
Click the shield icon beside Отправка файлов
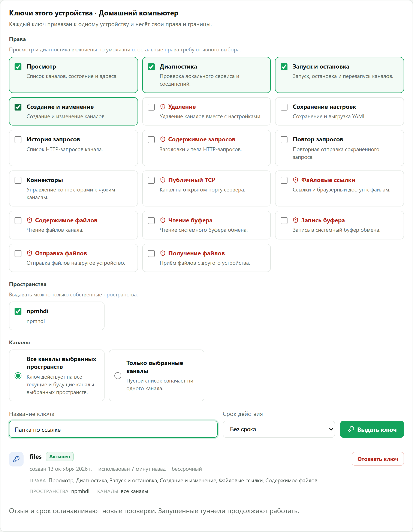pyautogui.click(x=30, y=253)
